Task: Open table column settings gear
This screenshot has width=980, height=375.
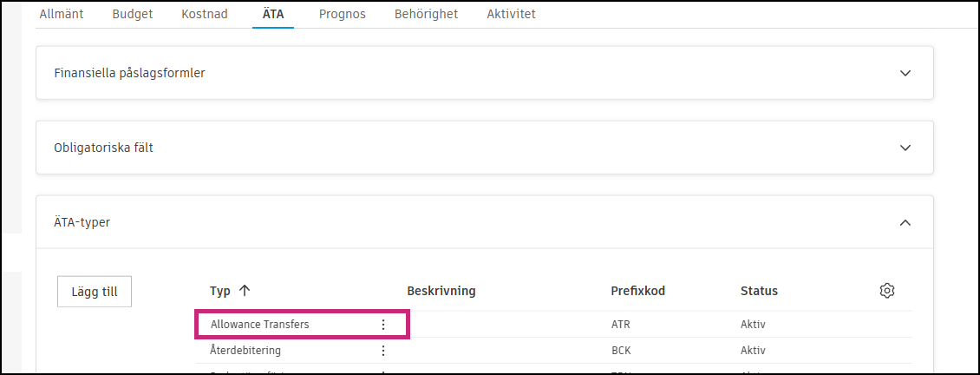Action: pyautogui.click(x=886, y=291)
